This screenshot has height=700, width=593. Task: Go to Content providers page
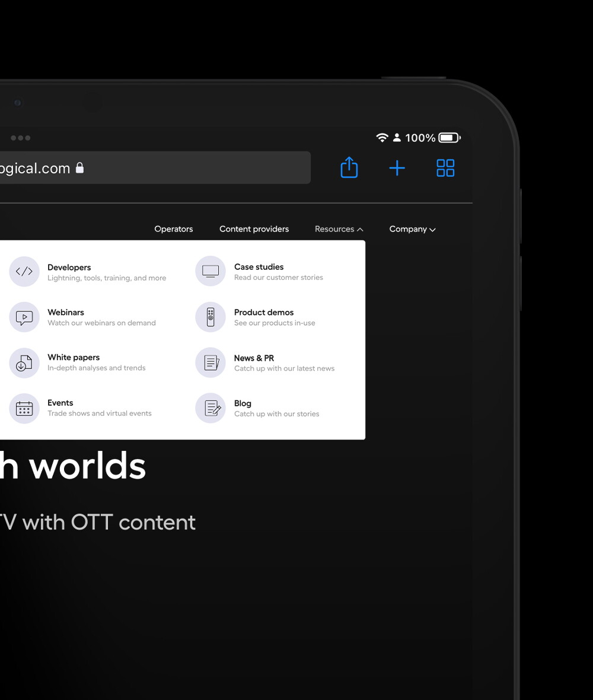click(x=254, y=229)
